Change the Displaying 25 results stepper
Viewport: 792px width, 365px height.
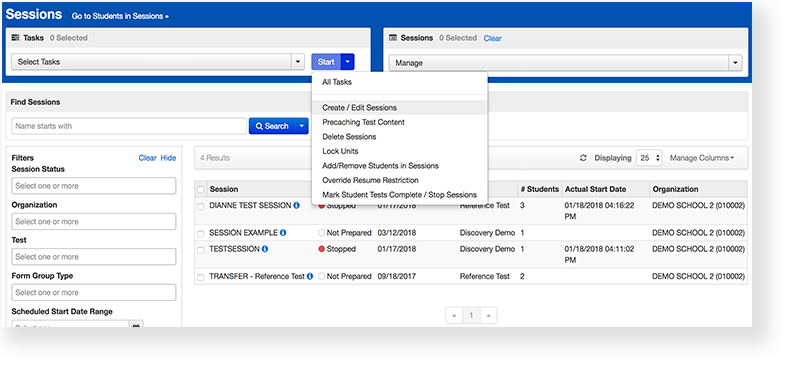pyautogui.click(x=649, y=158)
